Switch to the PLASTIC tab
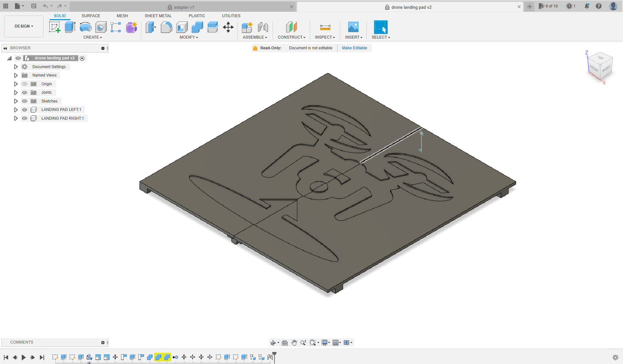The height and width of the screenshot is (364, 623). pyautogui.click(x=197, y=16)
